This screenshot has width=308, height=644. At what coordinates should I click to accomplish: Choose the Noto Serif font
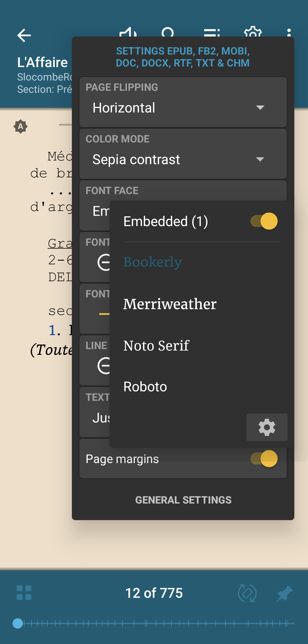tap(156, 346)
